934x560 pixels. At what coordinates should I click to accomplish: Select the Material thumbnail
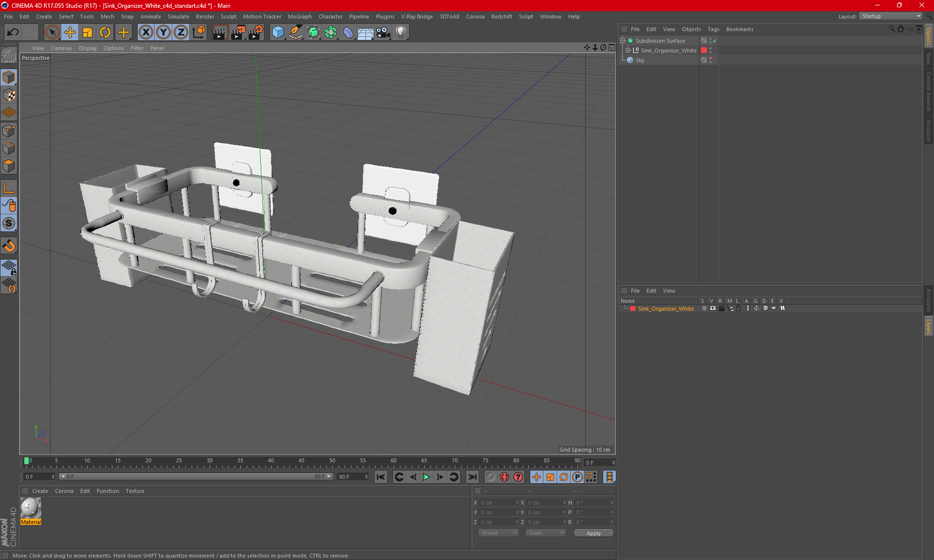click(x=31, y=508)
